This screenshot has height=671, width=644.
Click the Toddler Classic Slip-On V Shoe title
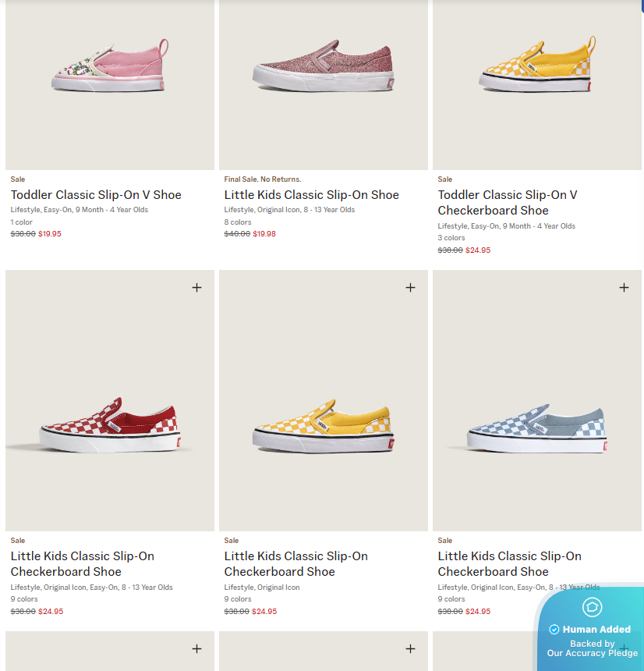pos(96,195)
